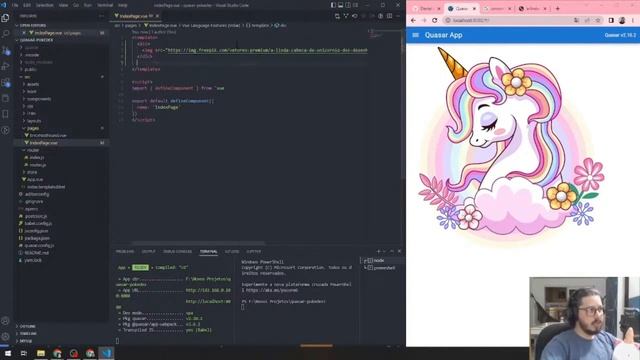Open Explorer panel more actions ellipsis
This screenshot has height=360, width=640.
101,16
